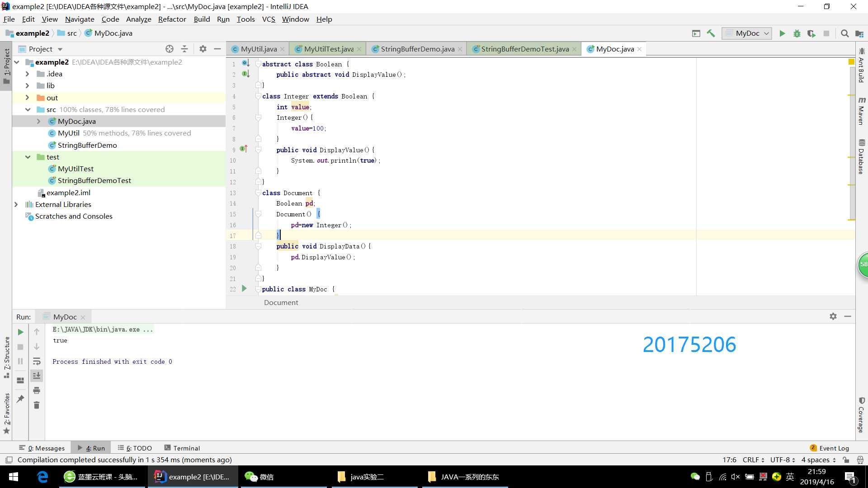Viewport: 868px width, 488px height.
Task: Expand the out folder
Action: pos(27,98)
